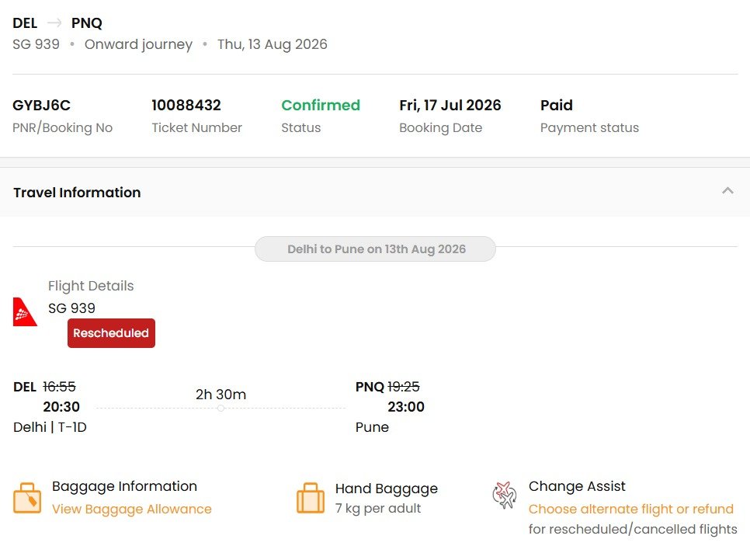Open Choose alternate flight or refund link
This screenshot has width=750, height=560.
tap(630, 509)
